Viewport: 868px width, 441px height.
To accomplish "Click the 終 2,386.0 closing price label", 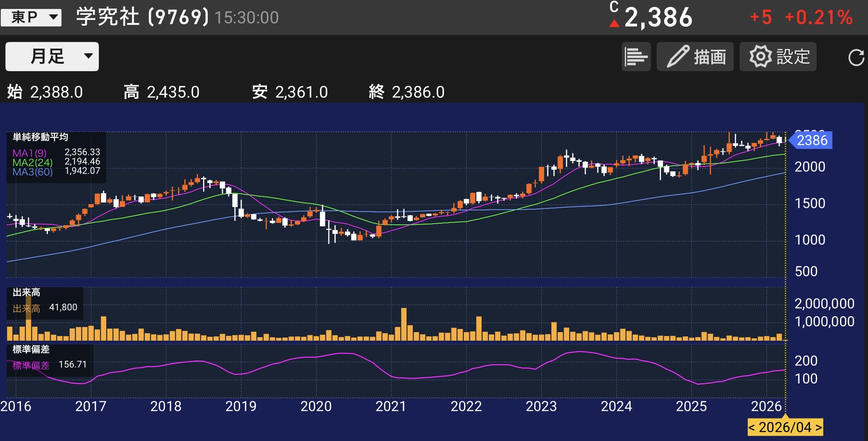I will (x=406, y=92).
